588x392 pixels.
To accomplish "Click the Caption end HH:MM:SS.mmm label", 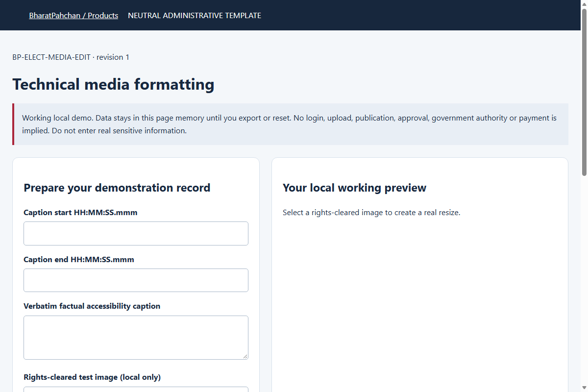I will click(79, 260).
